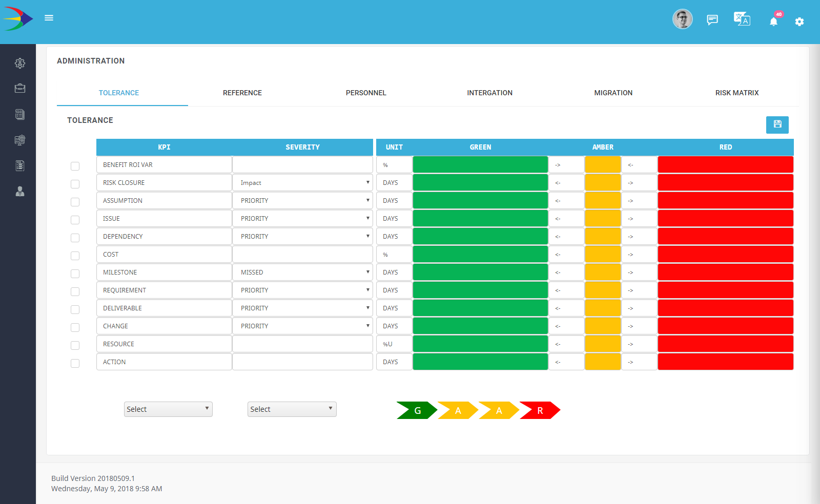Open the MILESTONE severity dropdown showing MISSED
The image size is (820, 504).
point(302,272)
